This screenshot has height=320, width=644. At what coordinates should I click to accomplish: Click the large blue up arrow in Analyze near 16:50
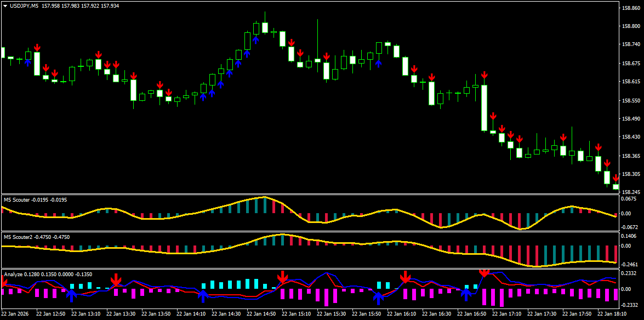(x=466, y=295)
